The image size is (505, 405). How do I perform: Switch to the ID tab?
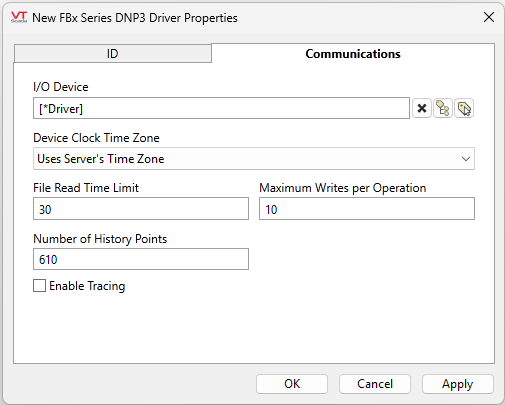tap(113, 54)
